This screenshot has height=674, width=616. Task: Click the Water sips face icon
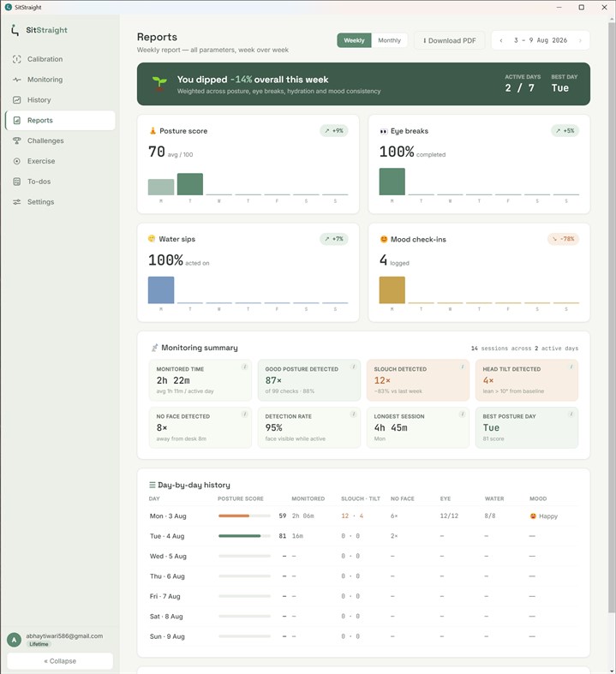point(152,239)
